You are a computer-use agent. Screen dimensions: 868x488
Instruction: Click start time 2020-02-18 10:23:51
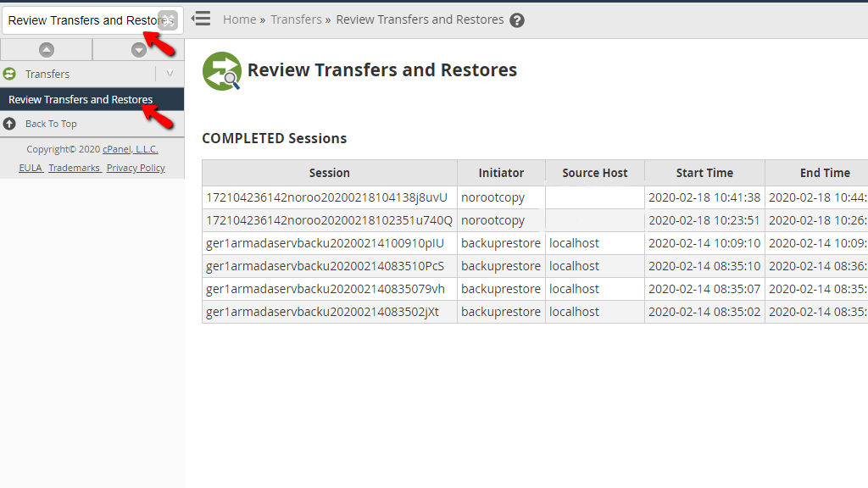tap(704, 220)
